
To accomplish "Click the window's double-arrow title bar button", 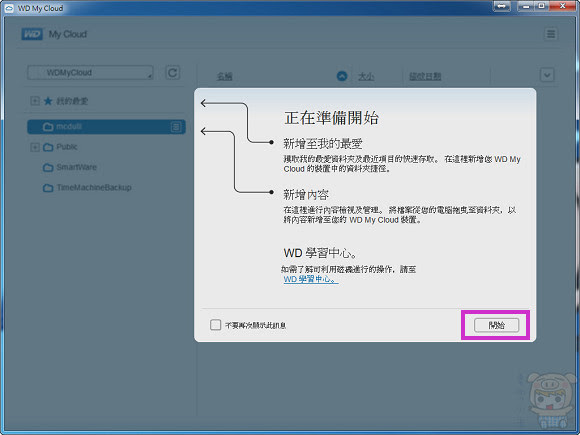I will (502, 6).
